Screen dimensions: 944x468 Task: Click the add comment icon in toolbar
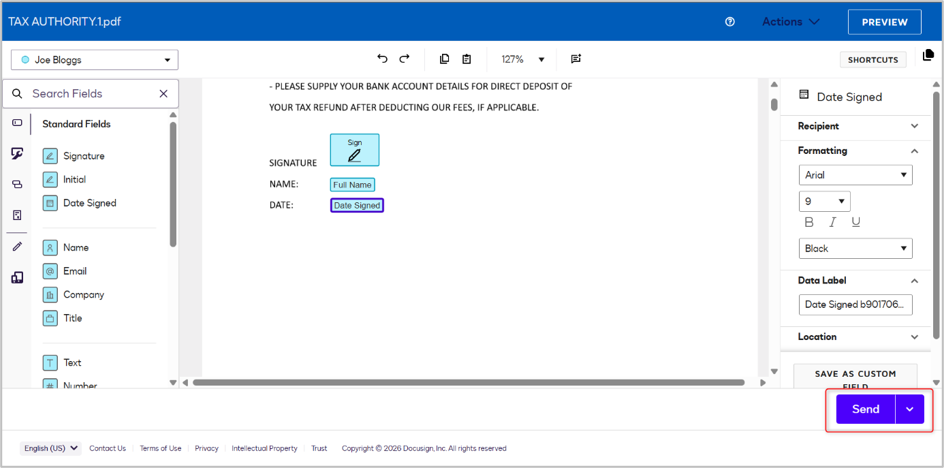click(x=576, y=59)
